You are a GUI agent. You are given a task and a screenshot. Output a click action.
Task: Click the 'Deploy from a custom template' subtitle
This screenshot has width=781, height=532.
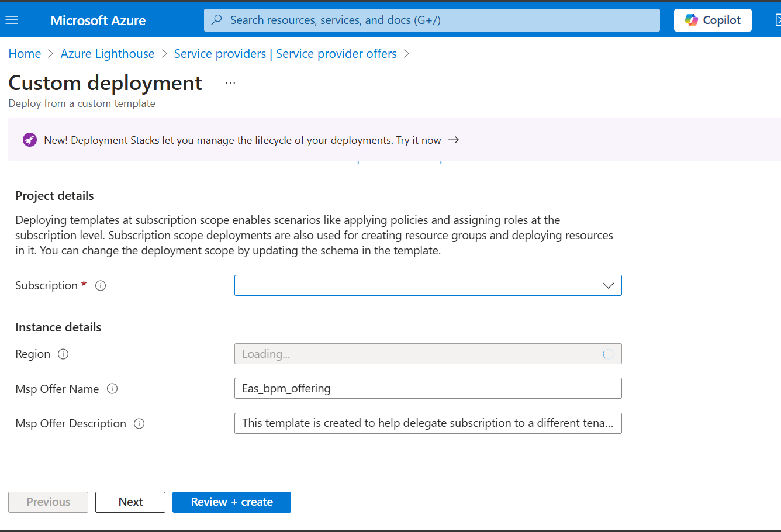(82, 103)
